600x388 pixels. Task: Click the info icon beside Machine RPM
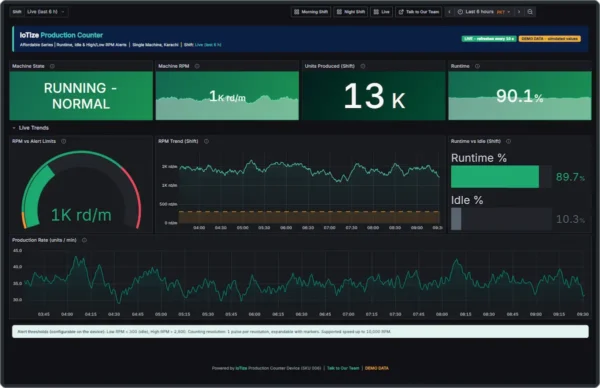[x=197, y=66]
